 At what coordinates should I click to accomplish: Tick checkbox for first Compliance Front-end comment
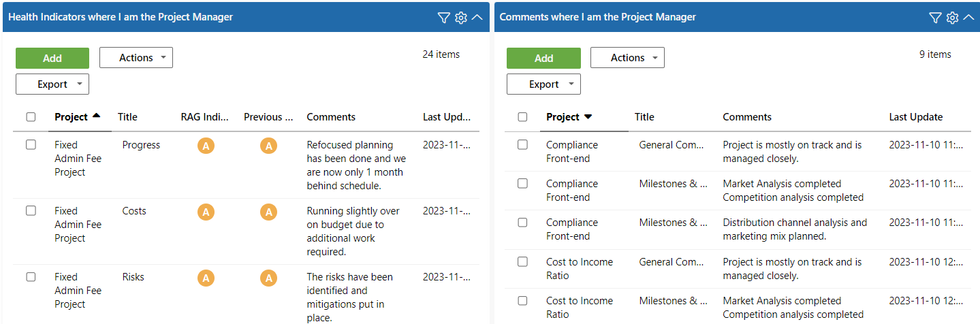[x=522, y=145]
